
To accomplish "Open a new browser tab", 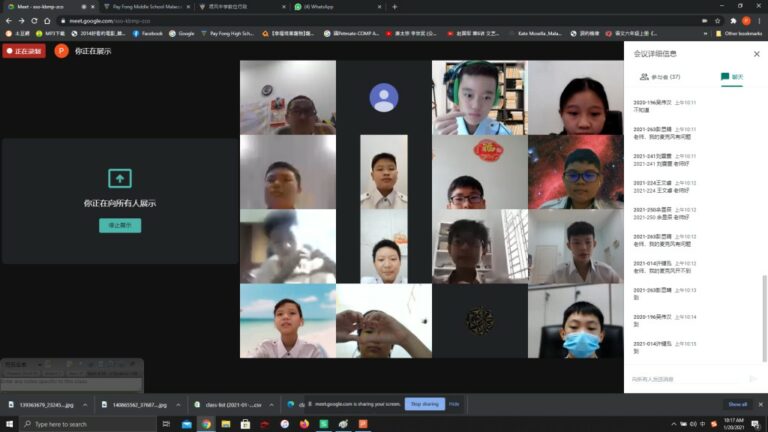I will click(x=394, y=7).
